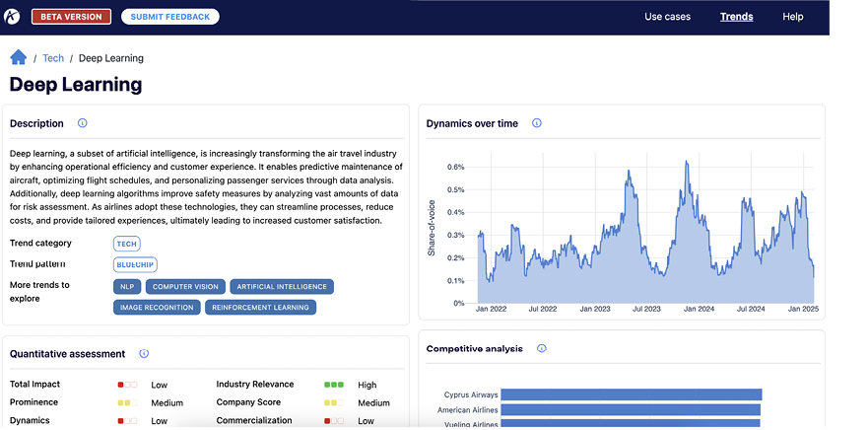
Task: Click the BLUECHIP trend pattern tag
Action: [135, 265]
